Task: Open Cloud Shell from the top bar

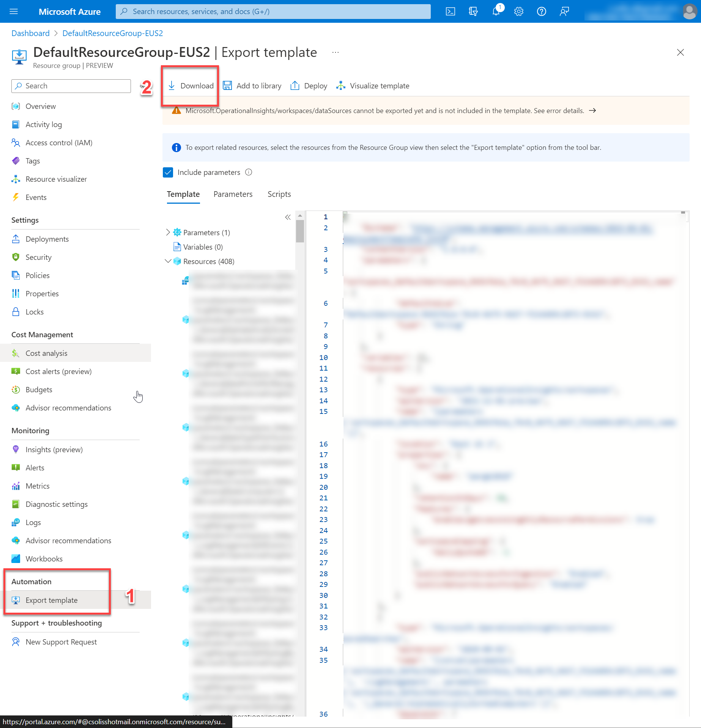Action: tap(451, 11)
